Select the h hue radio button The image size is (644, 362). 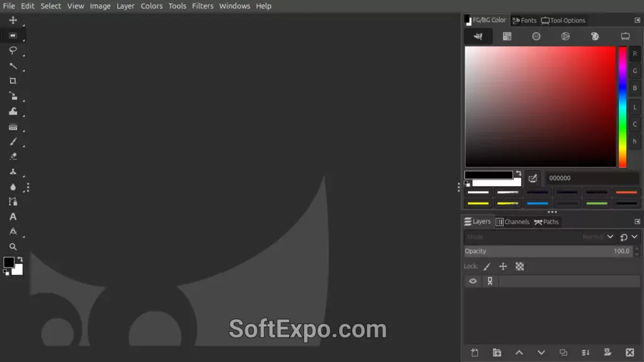coord(635,141)
